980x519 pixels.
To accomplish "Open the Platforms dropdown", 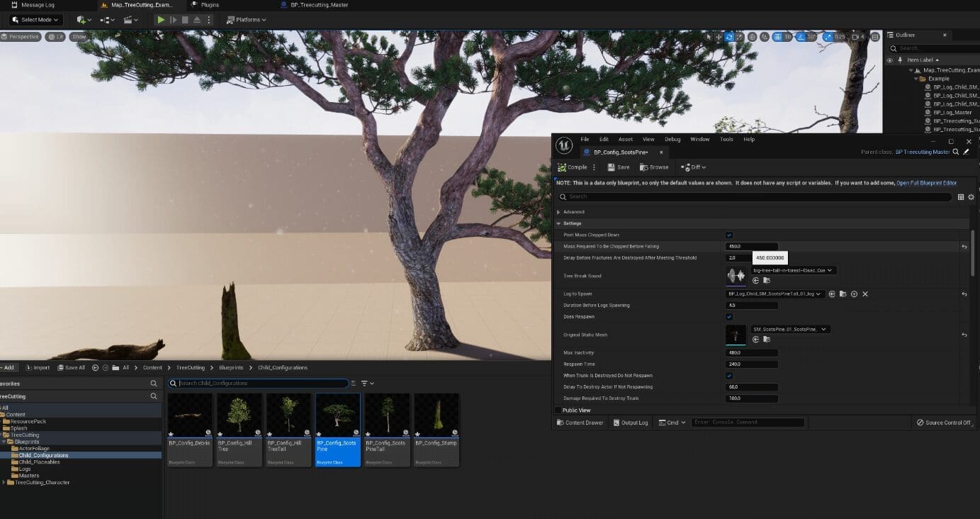I will coord(247,20).
